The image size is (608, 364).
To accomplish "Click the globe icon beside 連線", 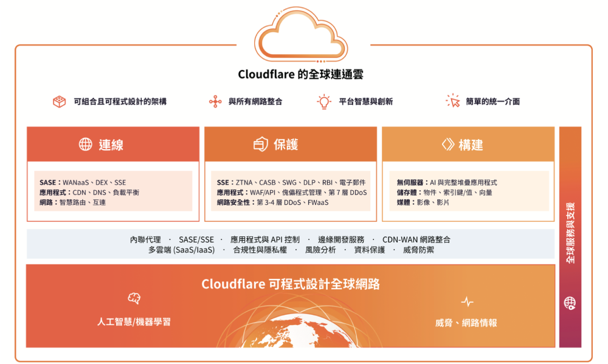I will 86,144.
